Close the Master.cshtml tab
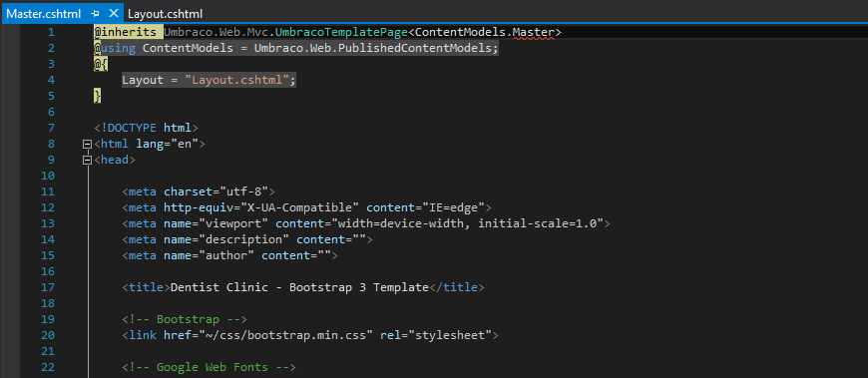Image resolution: width=868 pixels, height=378 pixels. pyautogui.click(x=113, y=14)
